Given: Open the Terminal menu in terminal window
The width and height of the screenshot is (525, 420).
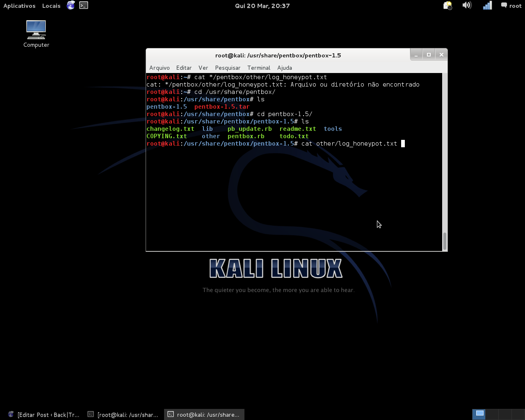Looking at the screenshot, I should pos(259,68).
